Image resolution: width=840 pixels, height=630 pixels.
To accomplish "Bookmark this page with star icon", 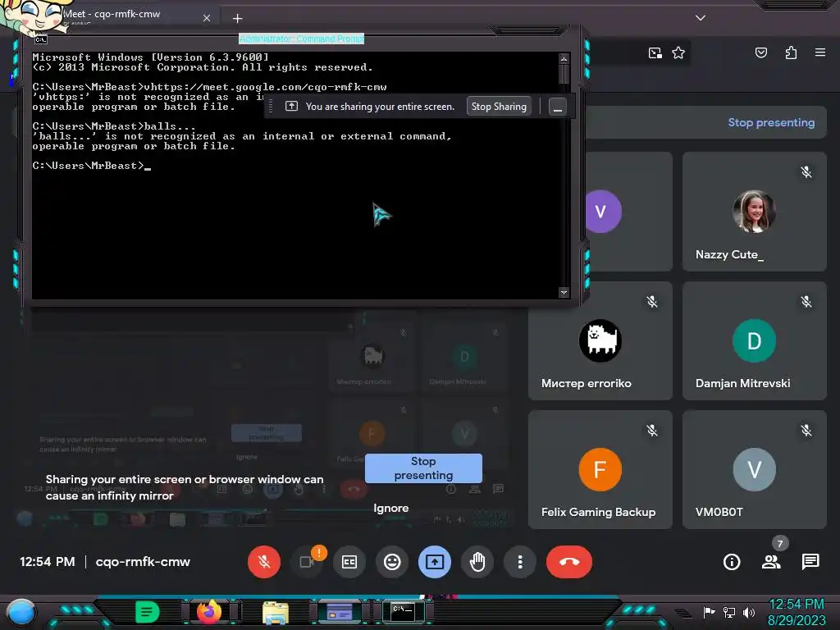I will [678, 52].
